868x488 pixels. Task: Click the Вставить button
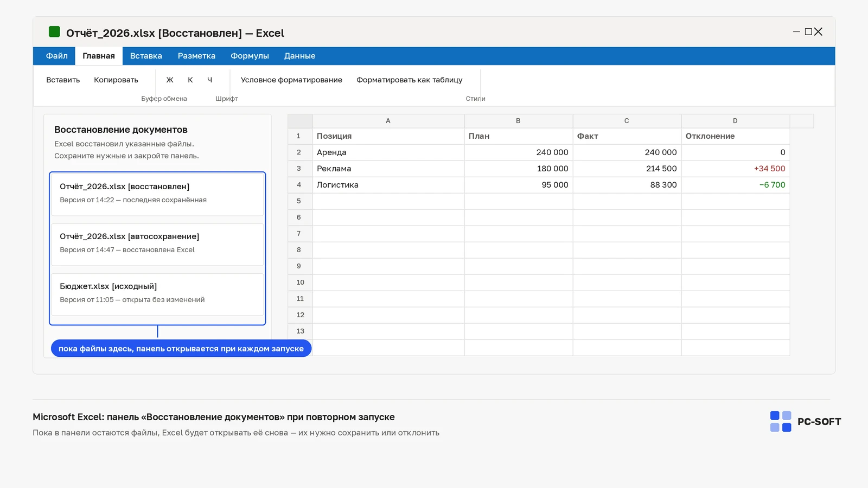(x=63, y=80)
